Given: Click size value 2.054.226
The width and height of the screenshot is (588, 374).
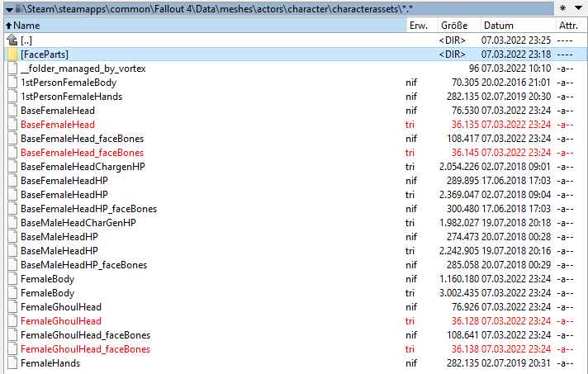Looking at the screenshot, I should (x=459, y=167).
